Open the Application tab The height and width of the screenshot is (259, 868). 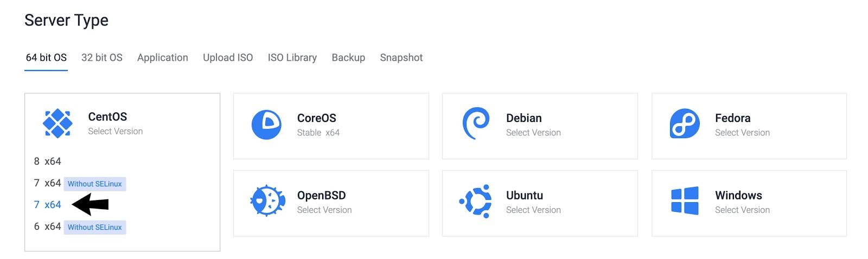coord(163,57)
